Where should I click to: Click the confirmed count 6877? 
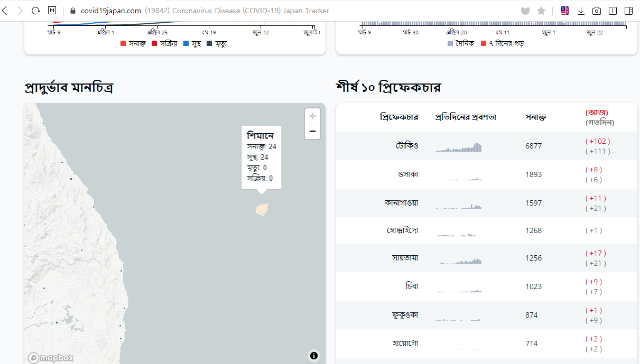point(533,146)
